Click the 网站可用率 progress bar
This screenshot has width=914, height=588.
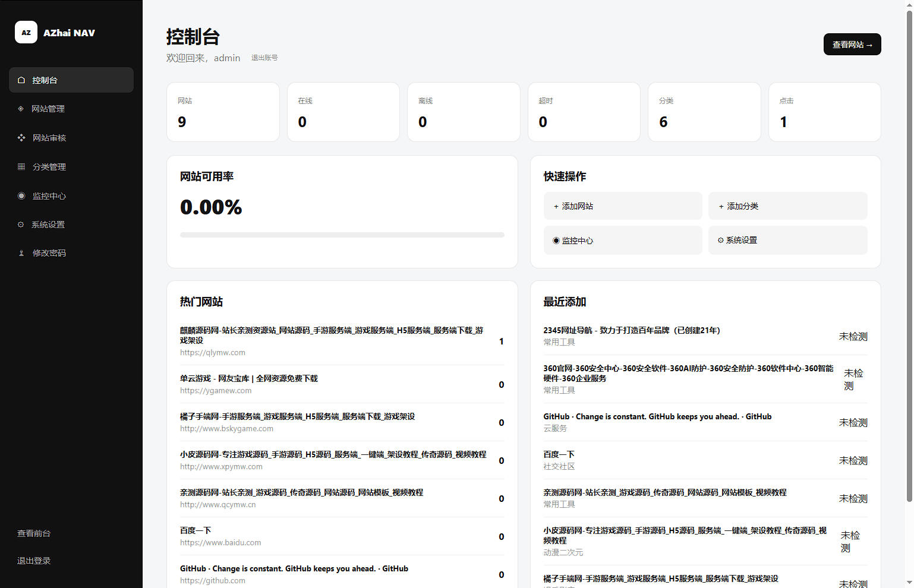click(342, 235)
